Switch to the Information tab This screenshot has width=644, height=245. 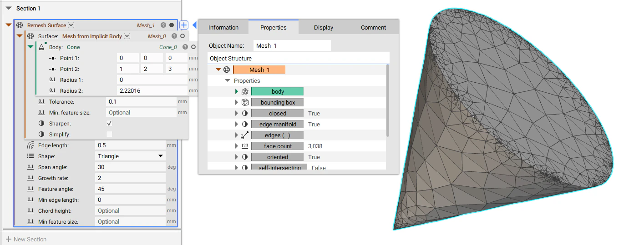pos(223,27)
